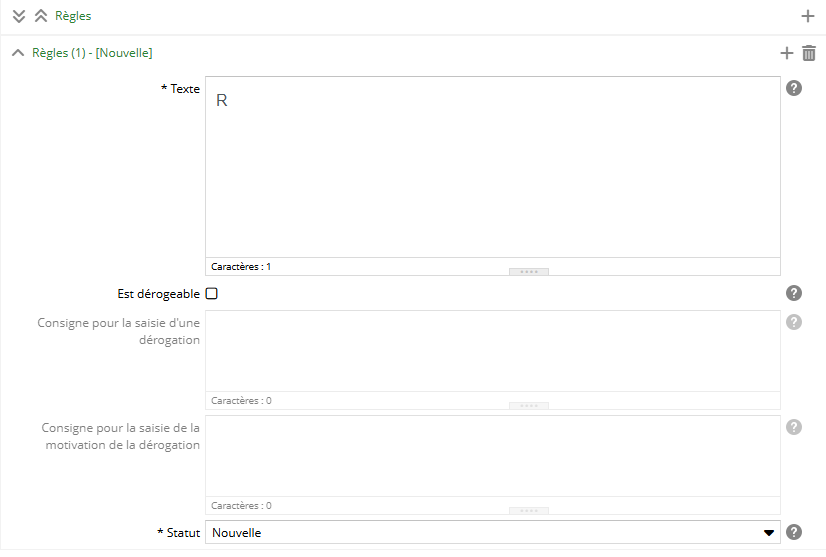Open help for the Texte field
The height and width of the screenshot is (557, 826).
click(x=794, y=88)
